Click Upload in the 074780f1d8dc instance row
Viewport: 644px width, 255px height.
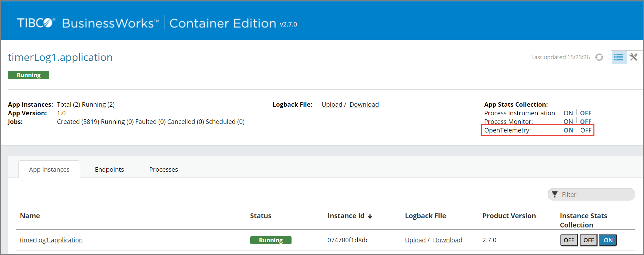click(x=415, y=240)
